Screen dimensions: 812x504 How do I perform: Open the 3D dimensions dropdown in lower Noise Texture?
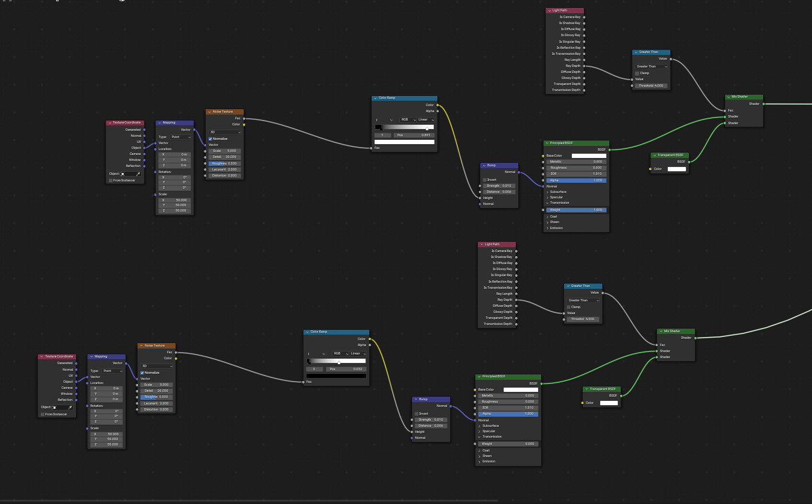click(x=156, y=366)
